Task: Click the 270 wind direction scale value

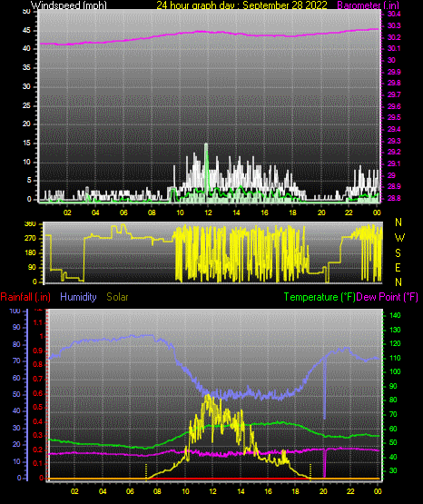Action: point(30,239)
